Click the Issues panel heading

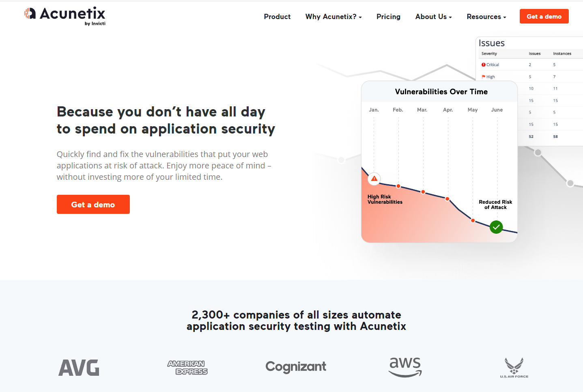pos(492,43)
